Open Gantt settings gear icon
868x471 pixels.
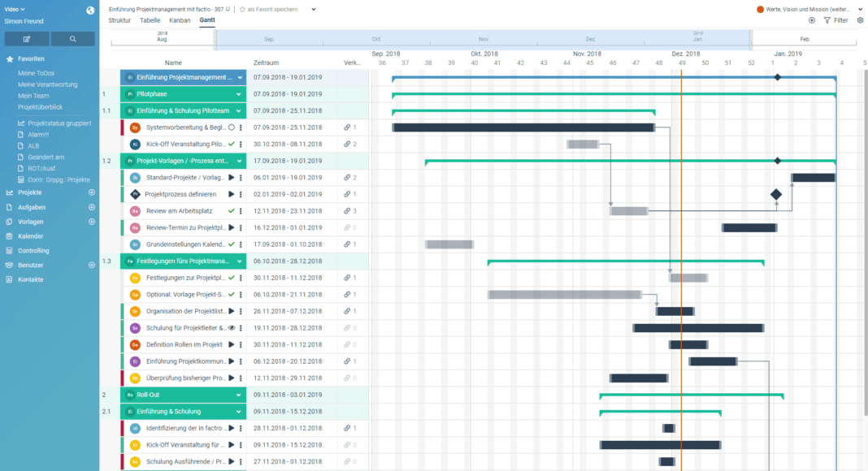coord(860,20)
